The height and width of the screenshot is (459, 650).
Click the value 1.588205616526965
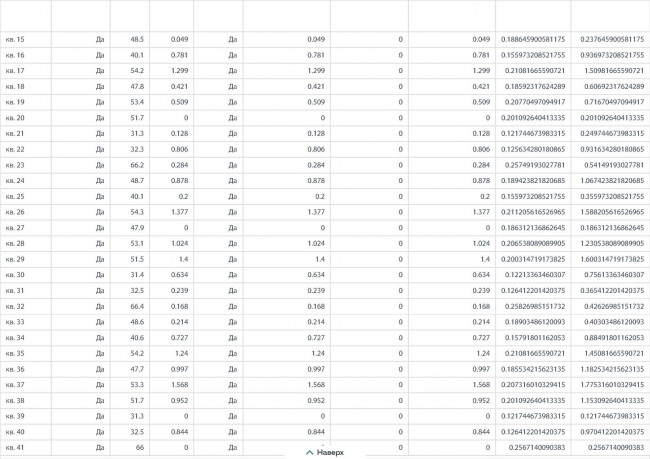pos(612,212)
